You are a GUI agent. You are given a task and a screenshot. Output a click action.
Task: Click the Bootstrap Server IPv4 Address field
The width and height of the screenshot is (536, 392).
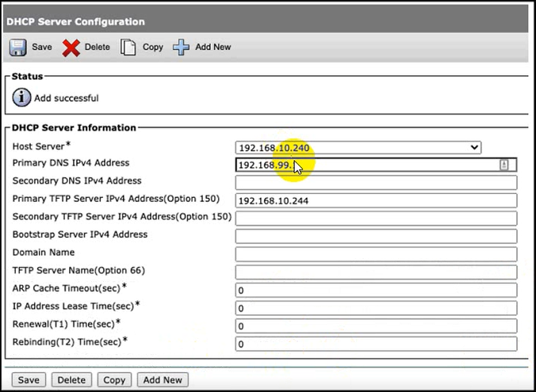tap(376, 237)
